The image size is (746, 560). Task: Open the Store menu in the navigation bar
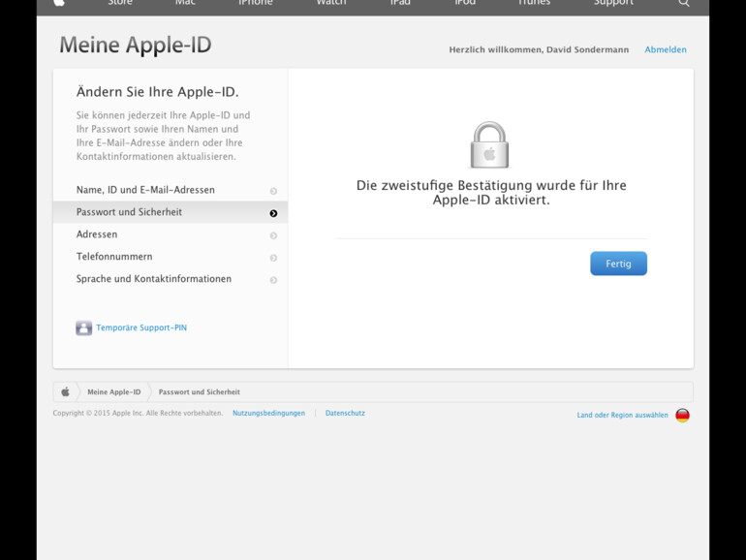point(120,3)
